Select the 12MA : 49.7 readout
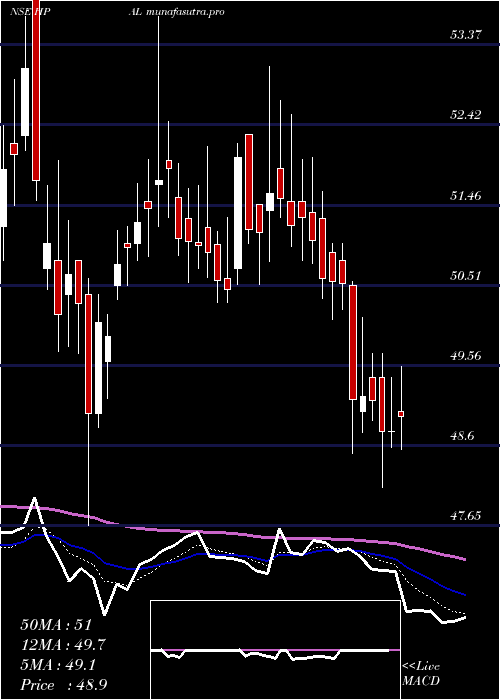 click(63, 645)
